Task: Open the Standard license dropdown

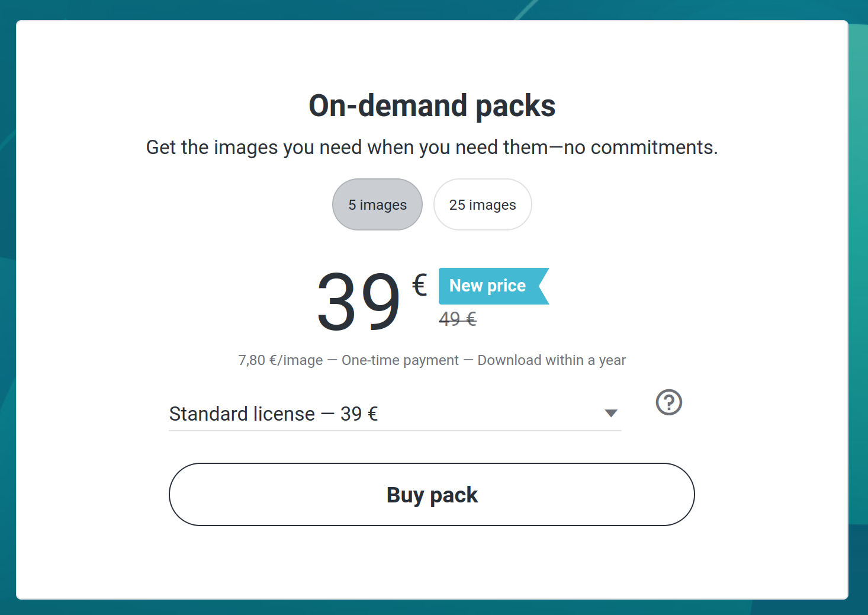Action: coord(395,414)
